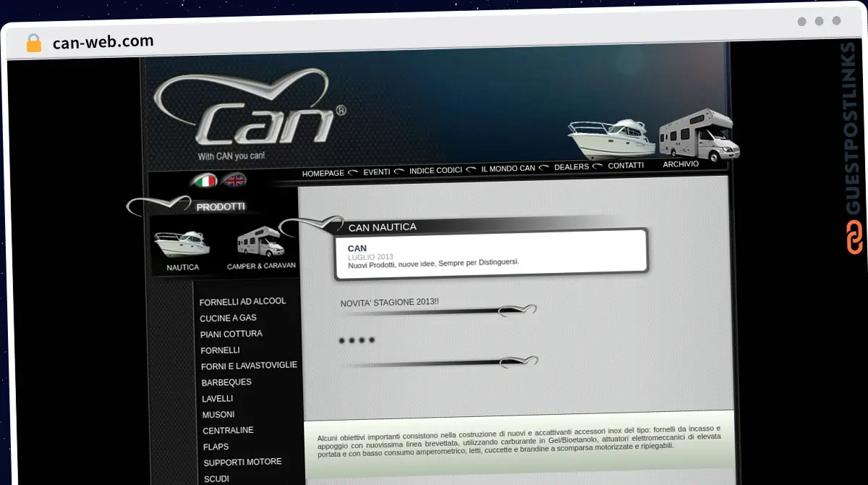Open the Archivio menu item

681,164
